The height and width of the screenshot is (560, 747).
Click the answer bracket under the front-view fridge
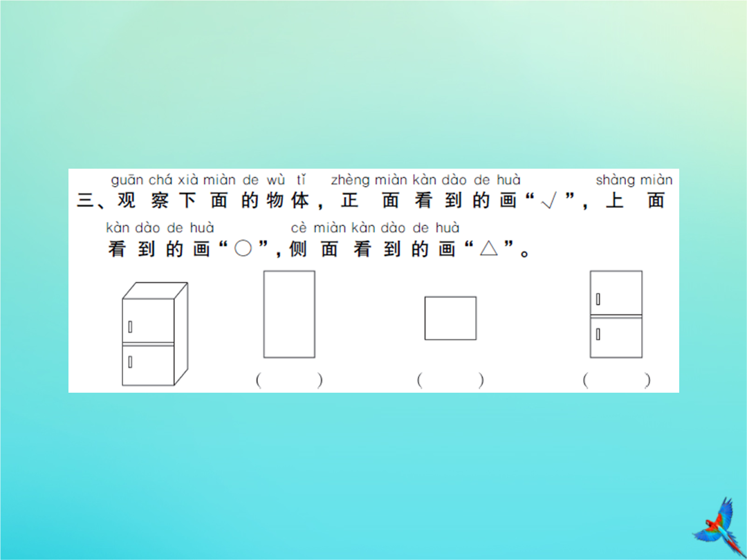[x=616, y=380]
